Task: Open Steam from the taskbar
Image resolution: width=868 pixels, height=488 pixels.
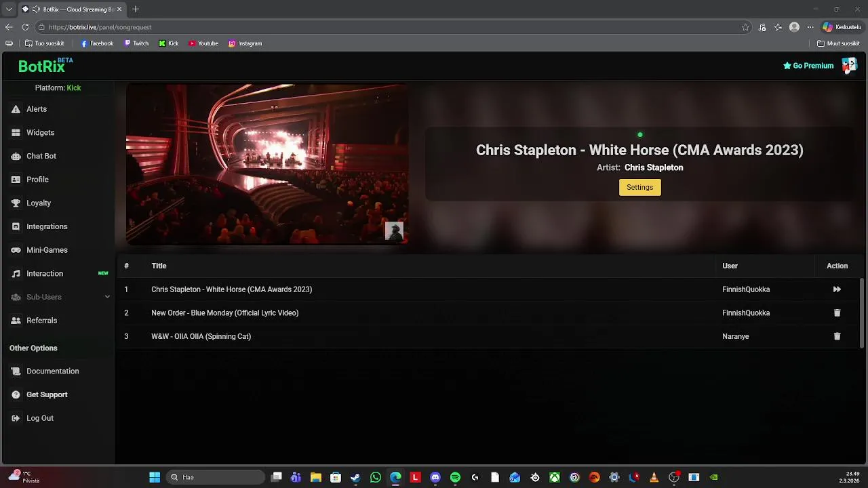Action: point(355,477)
